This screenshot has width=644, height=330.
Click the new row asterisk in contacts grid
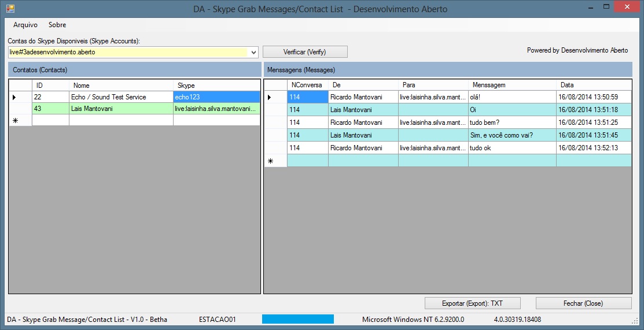tap(14, 120)
